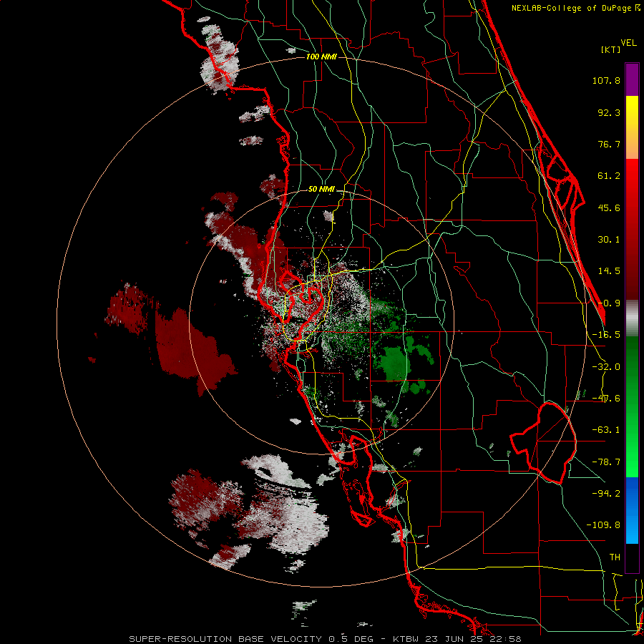The width and height of the screenshot is (644, 644).
Task: Select the 50 NMI range ring label
Action: 321,190
